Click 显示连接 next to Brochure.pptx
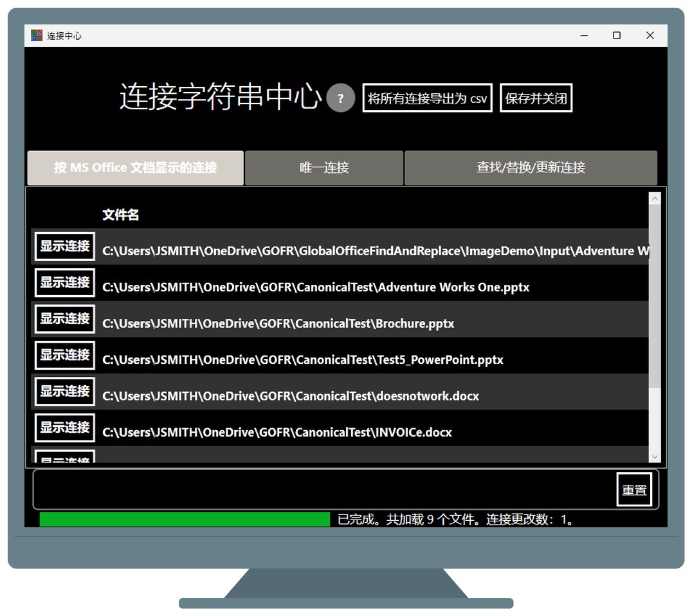692x616 pixels. pyautogui.click(x=65, y=318)
